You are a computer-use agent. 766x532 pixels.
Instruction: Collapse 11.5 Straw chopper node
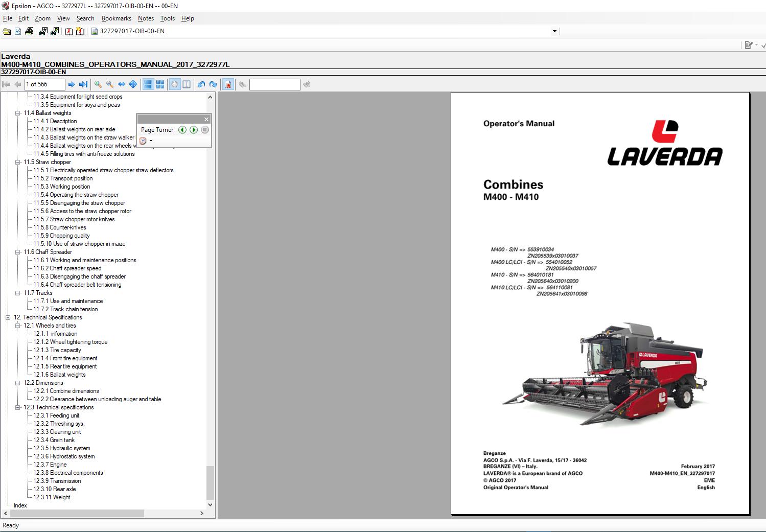click(18, 162)
